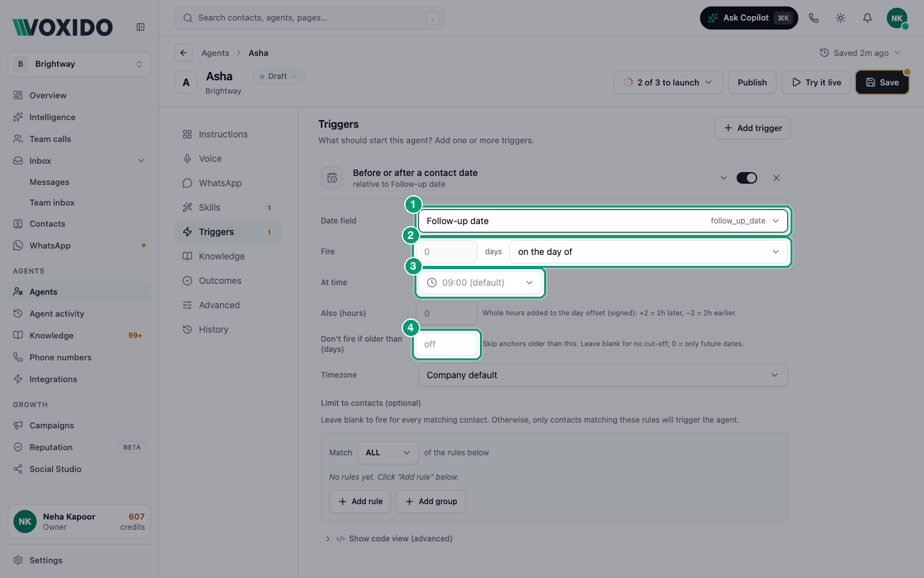Screen dimensions: 924x578
Task: Switch to the Instructions tab
Action: pos(228,134)
